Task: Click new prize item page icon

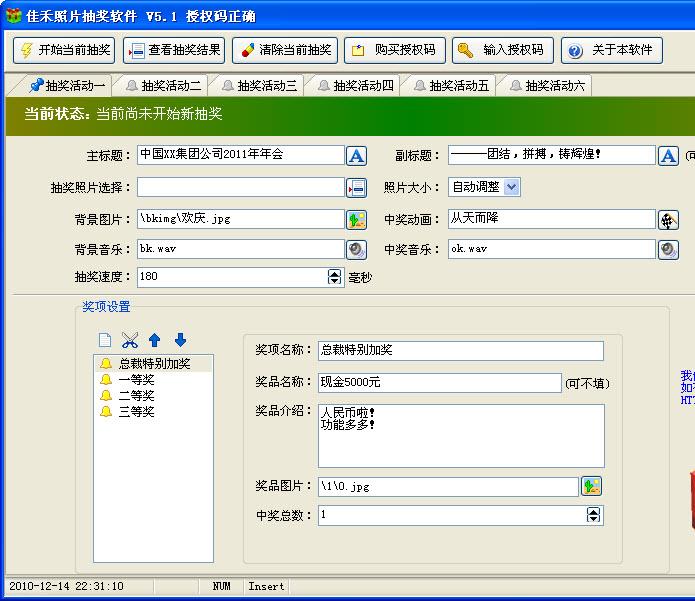Action: [x=105, y=340]
